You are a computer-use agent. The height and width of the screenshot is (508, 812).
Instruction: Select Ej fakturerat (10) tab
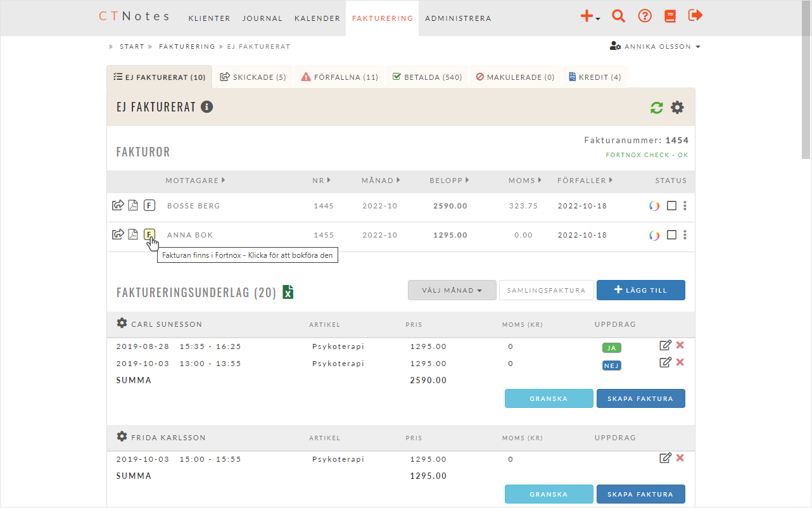click(x=160, y=77)
